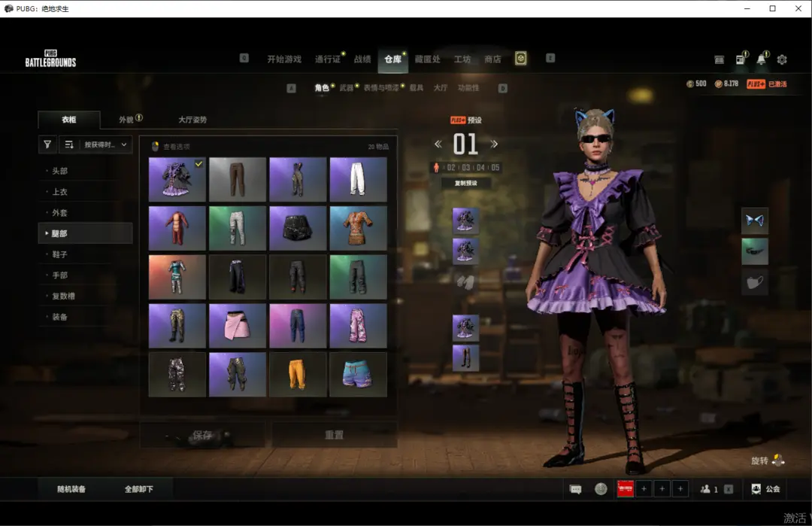Open the 工坊 tab
Image resolution: width=812 pixels, height=526 pixels.
(462, 59)
